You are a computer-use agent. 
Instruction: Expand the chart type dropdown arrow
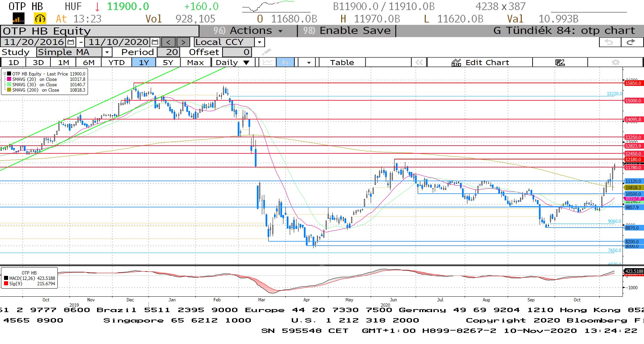click(x=309, y=62)
